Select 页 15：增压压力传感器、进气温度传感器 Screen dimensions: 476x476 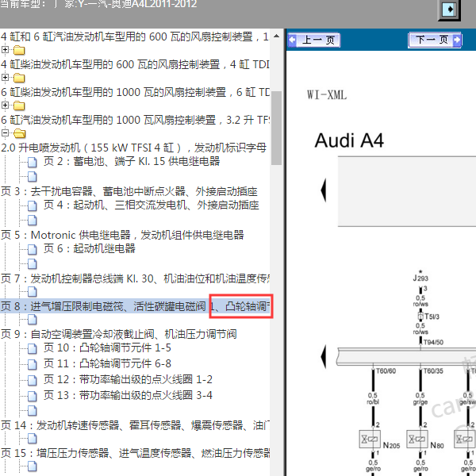(x=135, y=453)
